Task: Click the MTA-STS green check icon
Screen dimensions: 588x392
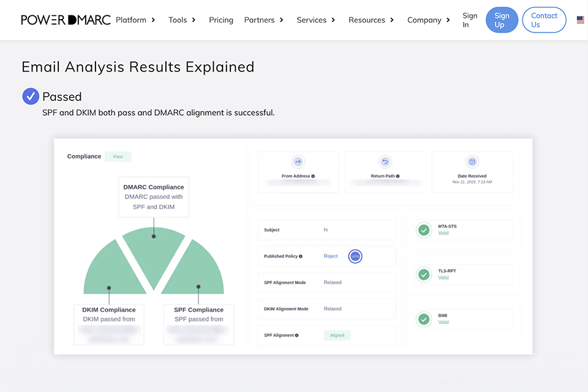Action: [424, 230]
